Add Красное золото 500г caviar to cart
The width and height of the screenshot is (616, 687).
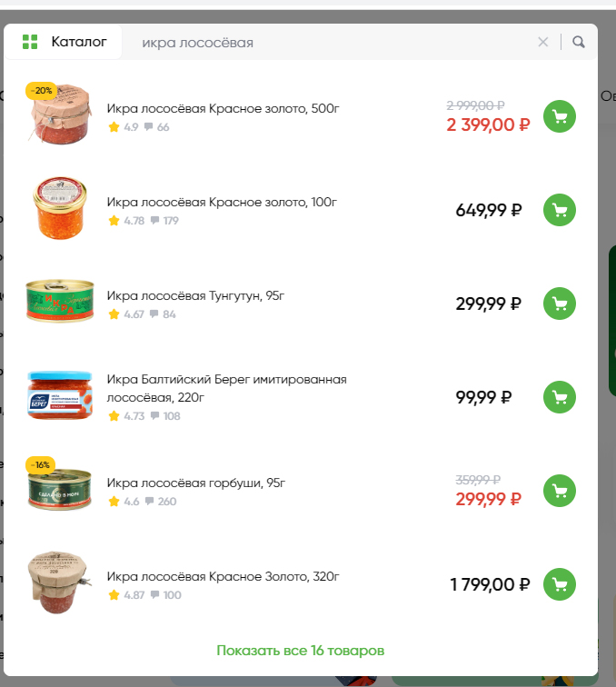tap(560, 116)
